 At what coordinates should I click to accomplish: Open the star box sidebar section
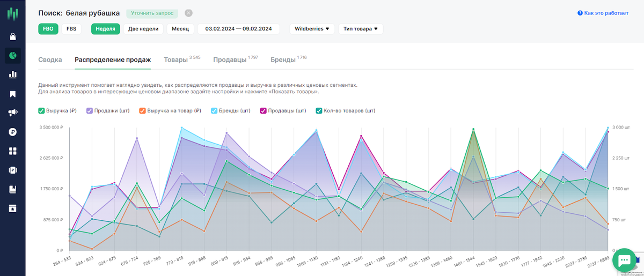click(12, 208)
